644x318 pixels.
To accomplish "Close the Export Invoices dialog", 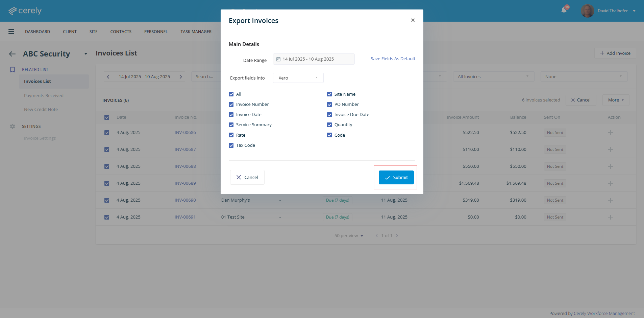I will pos(413,20).
